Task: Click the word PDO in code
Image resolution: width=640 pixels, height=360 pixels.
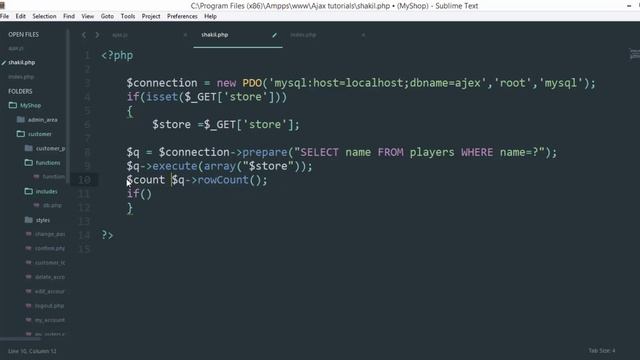Action: click(x=252, y=83)
